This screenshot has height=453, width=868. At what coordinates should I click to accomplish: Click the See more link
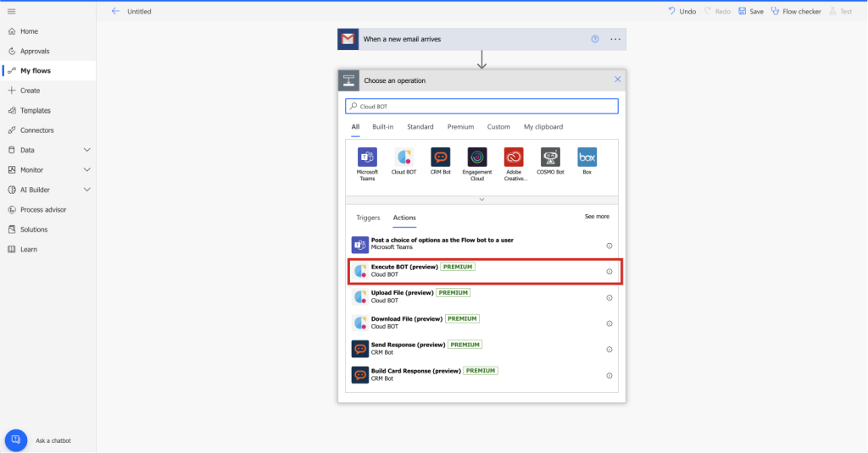click(x=597, y=216)
